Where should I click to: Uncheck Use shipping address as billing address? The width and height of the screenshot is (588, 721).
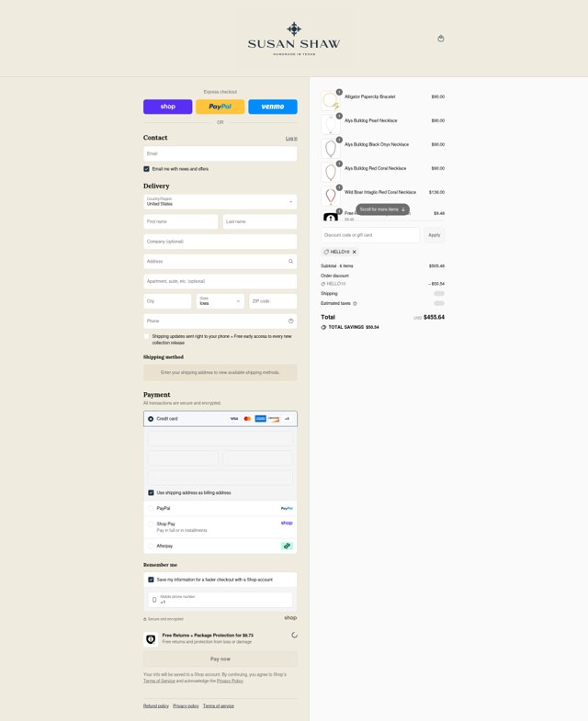[151, 492]
